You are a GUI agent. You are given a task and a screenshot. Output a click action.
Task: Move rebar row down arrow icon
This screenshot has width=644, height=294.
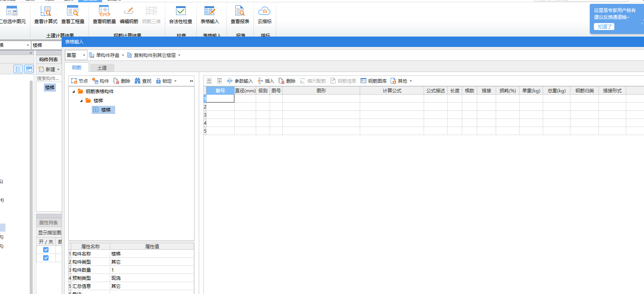(x=220, y=81)
